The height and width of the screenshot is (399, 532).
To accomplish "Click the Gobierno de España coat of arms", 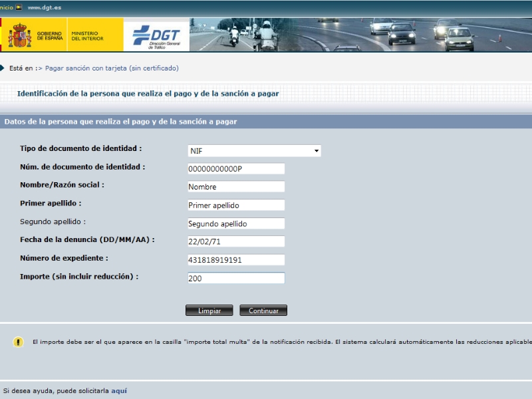I will pyautogui.click(x=19, y=35).
